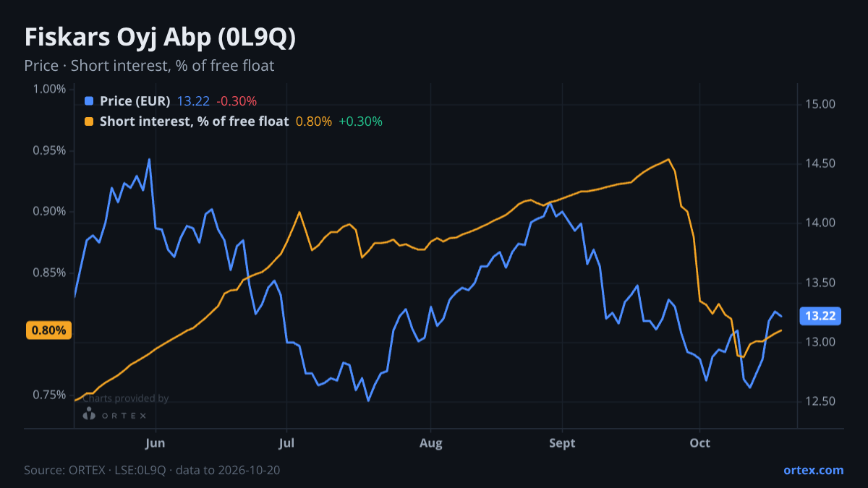Click the 12.50 right axis label
Screen dimensions: 868x488
click(x=821, y=401)
